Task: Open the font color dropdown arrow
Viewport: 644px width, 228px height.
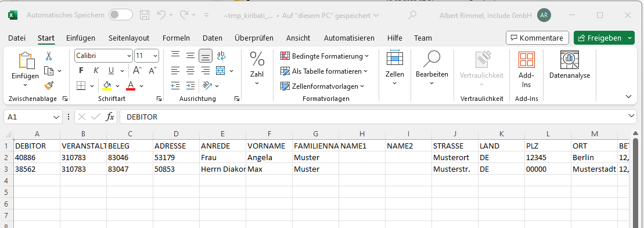Action: tap(141, 86)
